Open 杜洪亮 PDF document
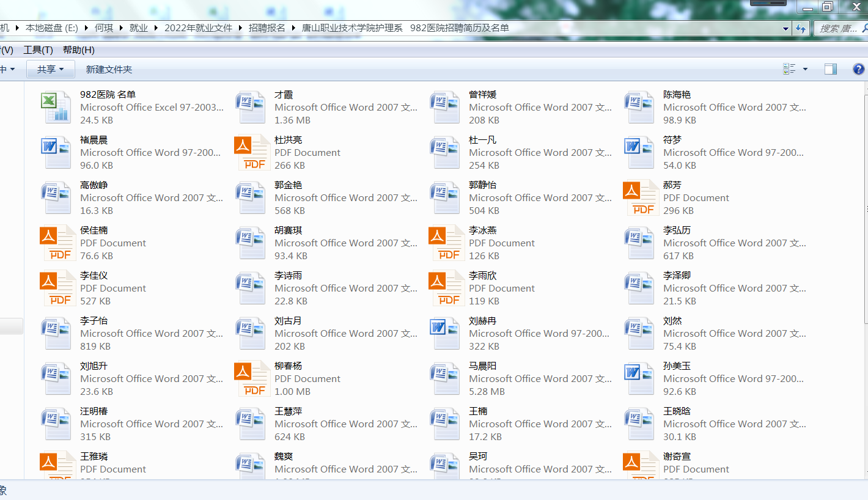The height and width of the screenshot is (500, 868). pyautogui.click(x=252, y=153)
